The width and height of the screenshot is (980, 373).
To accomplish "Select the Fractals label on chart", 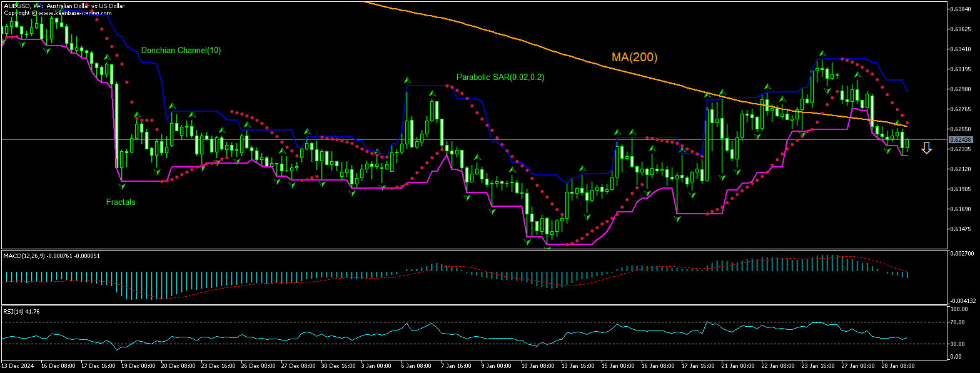I will pyautogui.click(x=121, y=202).
